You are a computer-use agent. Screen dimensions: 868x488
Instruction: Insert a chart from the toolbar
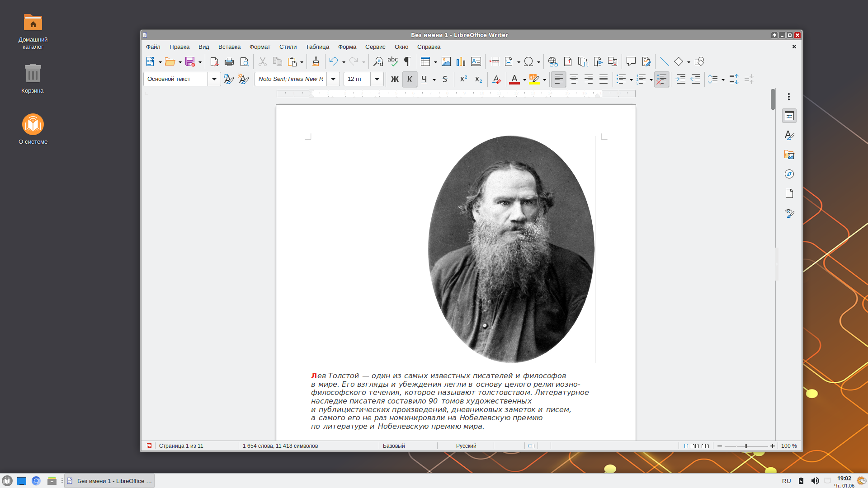[461, 62]
